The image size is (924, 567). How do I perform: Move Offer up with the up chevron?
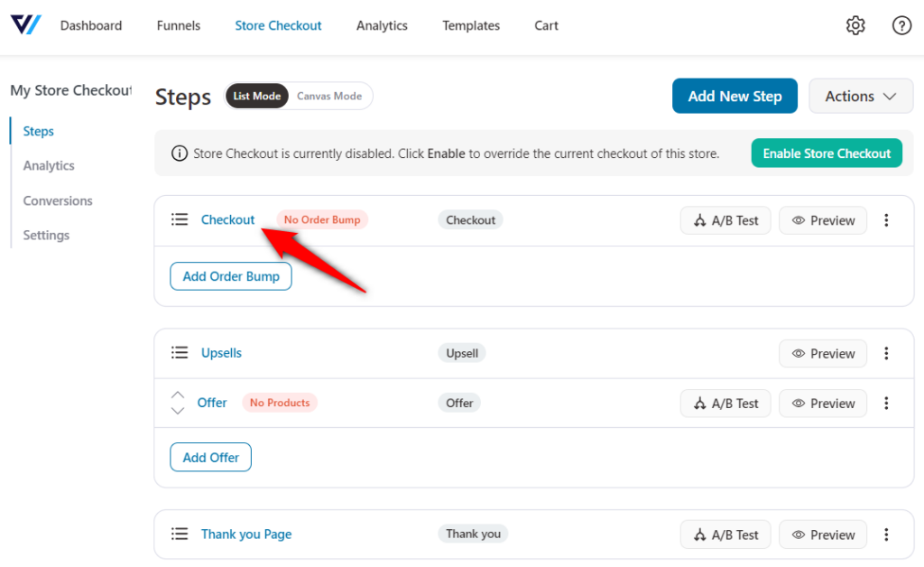click(x=178, y=395)
